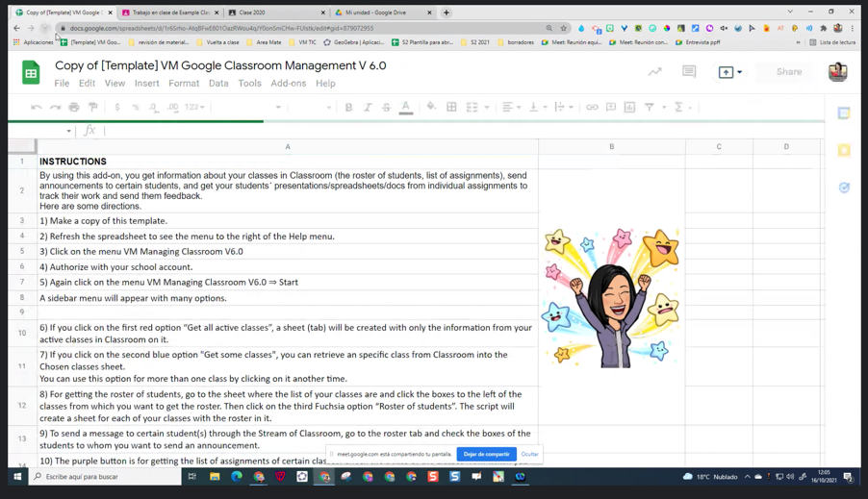Open the Edit menu

point(87,83)
